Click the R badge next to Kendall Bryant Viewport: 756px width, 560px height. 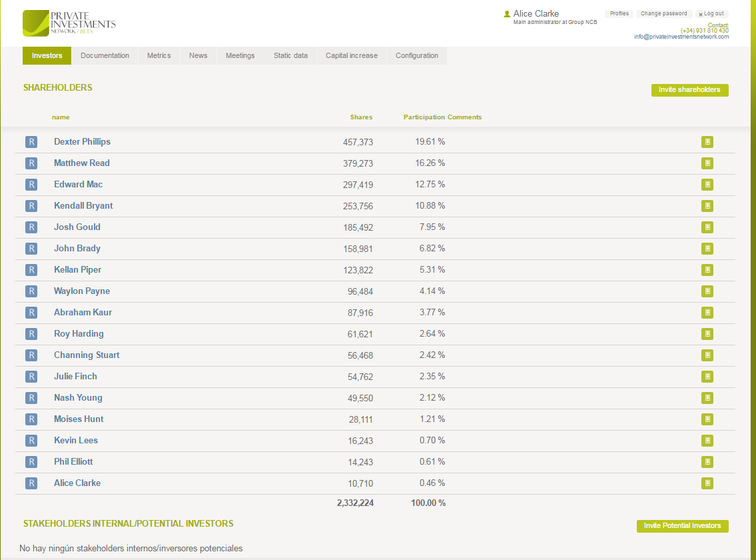point(31,206)
